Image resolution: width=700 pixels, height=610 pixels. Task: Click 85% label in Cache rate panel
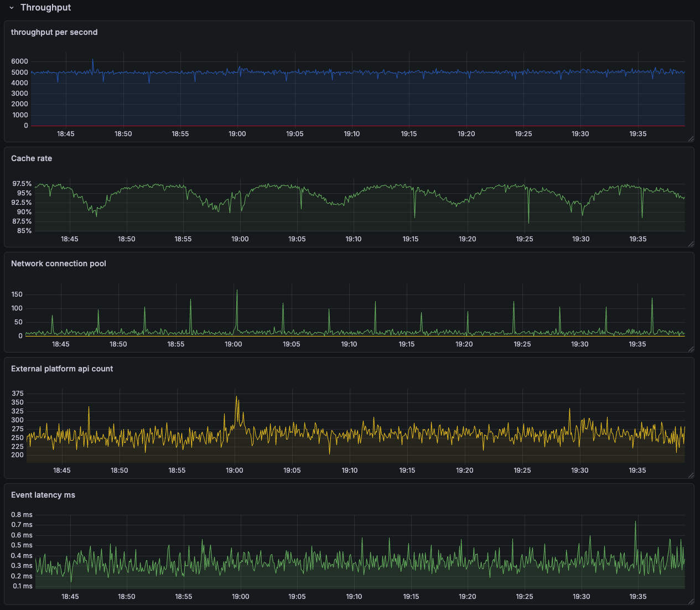coord(24,231)
